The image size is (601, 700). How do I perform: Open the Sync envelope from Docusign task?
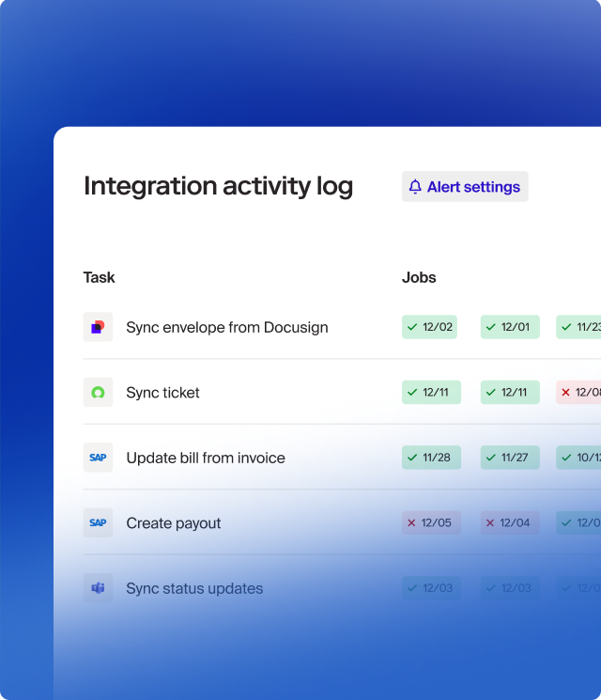227,327
